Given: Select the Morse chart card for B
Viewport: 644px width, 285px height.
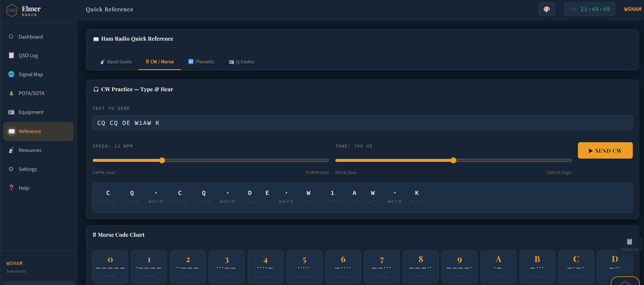Looking at the screenshot, I should (537, 267).
